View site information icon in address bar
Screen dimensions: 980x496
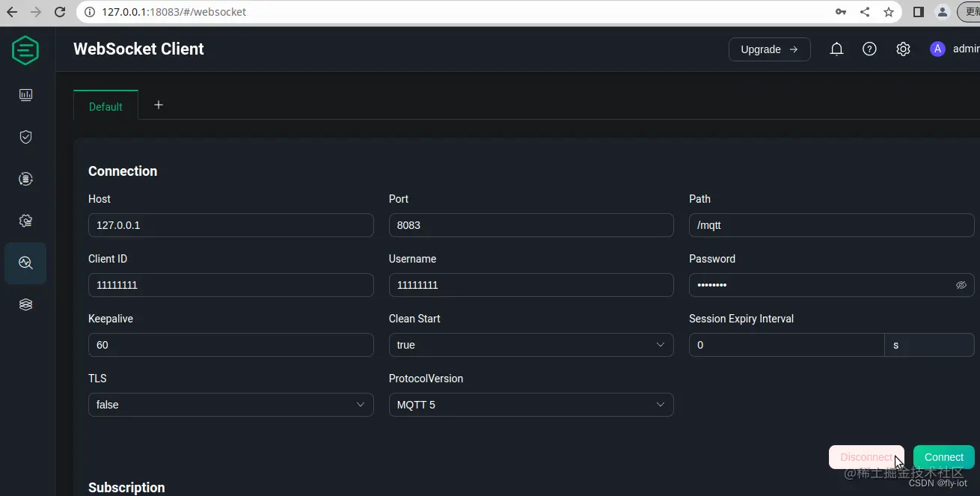coord(89,12)
